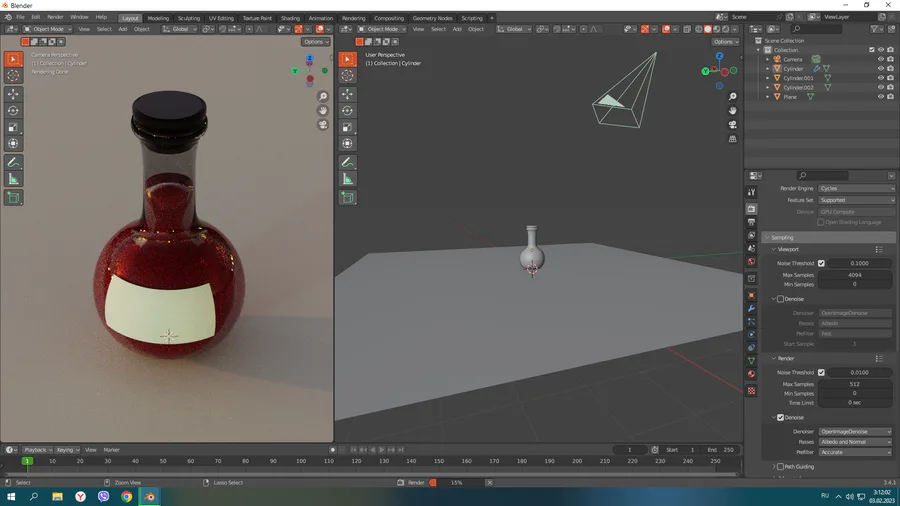
Task: Hide Plane object with eye icon
Action: [x=881, y=97]
